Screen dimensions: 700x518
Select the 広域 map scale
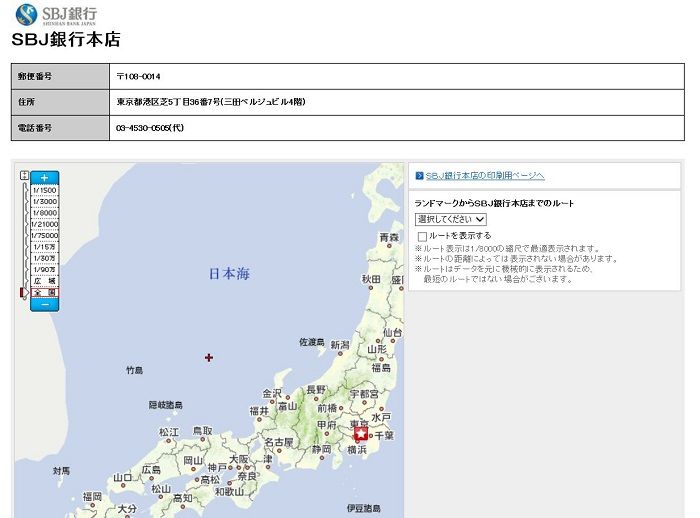tap(45, 281)
